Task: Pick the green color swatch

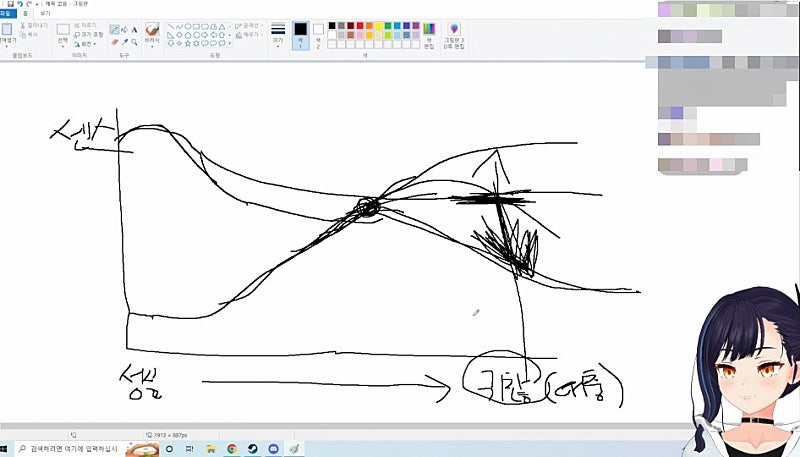Action: (x=388, y=26)
